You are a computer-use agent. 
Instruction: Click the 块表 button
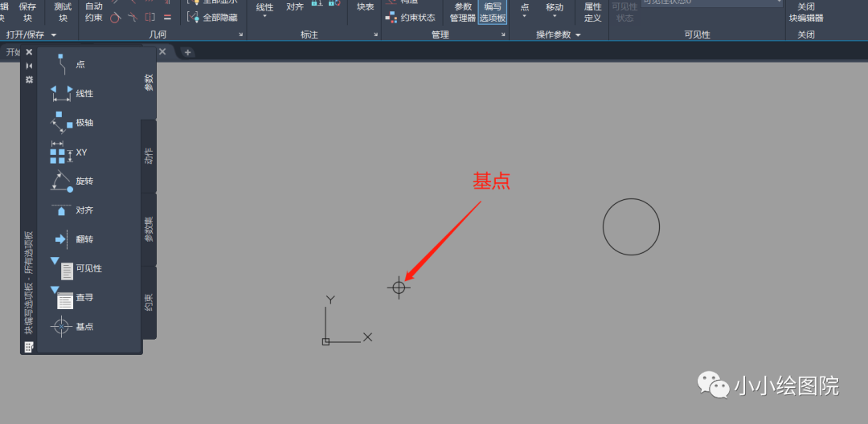366,8
